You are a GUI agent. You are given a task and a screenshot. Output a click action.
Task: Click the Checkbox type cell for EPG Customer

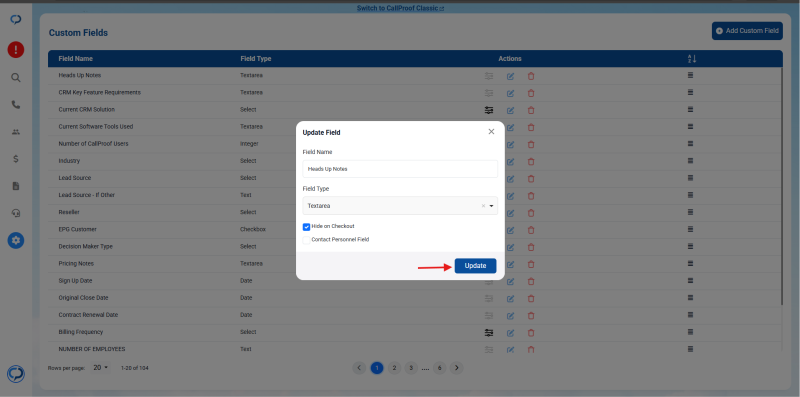click(253, 230)
